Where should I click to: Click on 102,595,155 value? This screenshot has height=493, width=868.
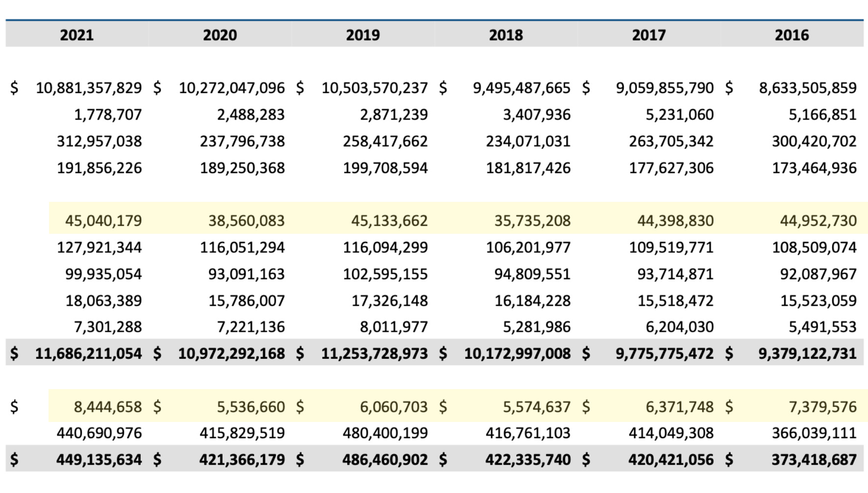(x=385, y=274)
